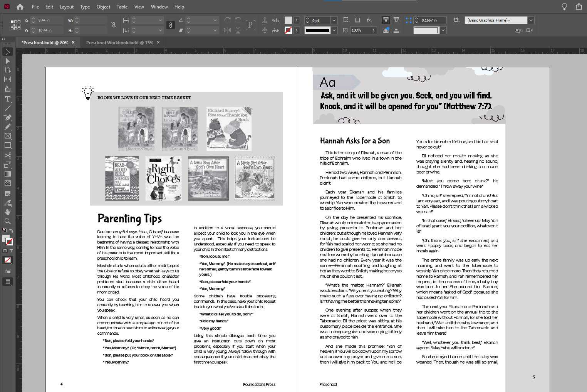Click Swap Fill and Stroke arrow
The height and width of the screenshot is (392, 587).
click(11, 231)
